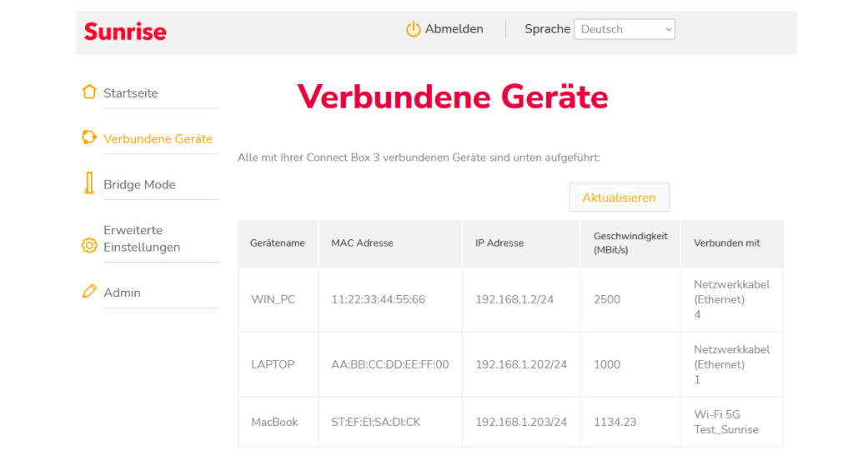868x466 pixels.
Task: Open Erweiterte Einstellungen menu entry
Action: [142, 238]
